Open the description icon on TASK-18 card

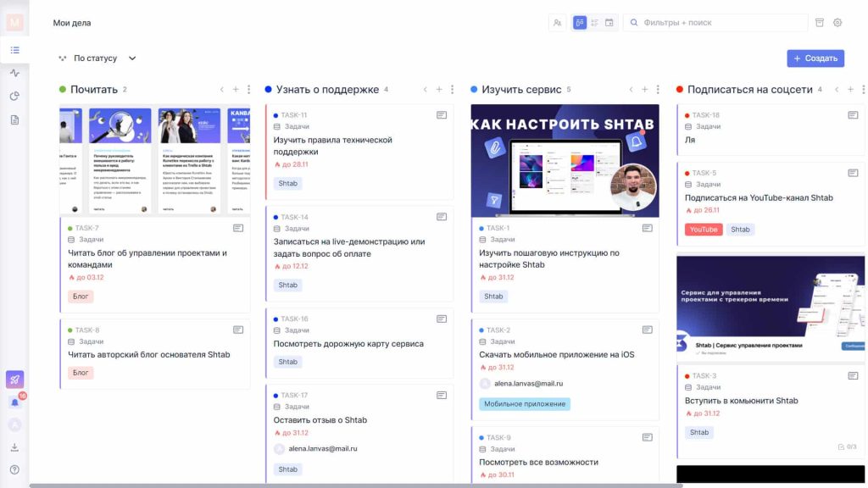click(853, 115)
